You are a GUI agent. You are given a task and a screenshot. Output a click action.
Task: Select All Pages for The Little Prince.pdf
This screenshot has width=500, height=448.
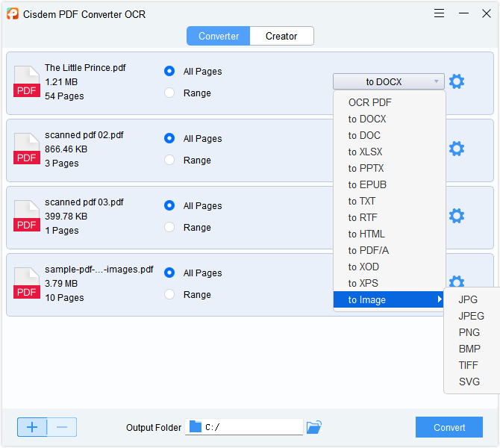point(169,71)
